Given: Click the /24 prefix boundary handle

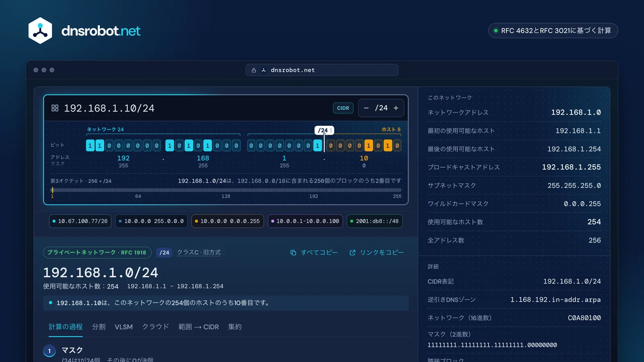Looking at the screenshot, I should tap(324, 130).
